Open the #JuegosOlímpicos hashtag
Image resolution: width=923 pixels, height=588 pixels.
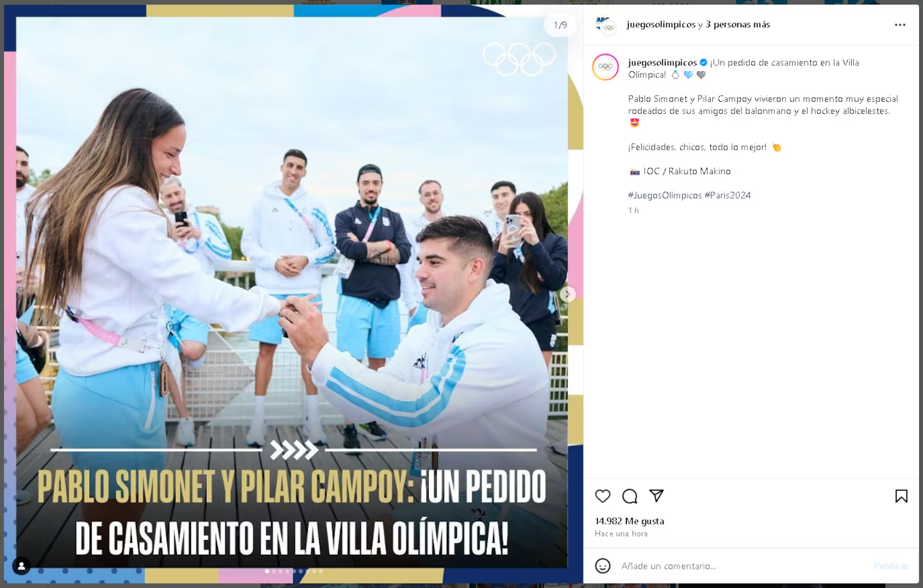click(x=665, y=195)
